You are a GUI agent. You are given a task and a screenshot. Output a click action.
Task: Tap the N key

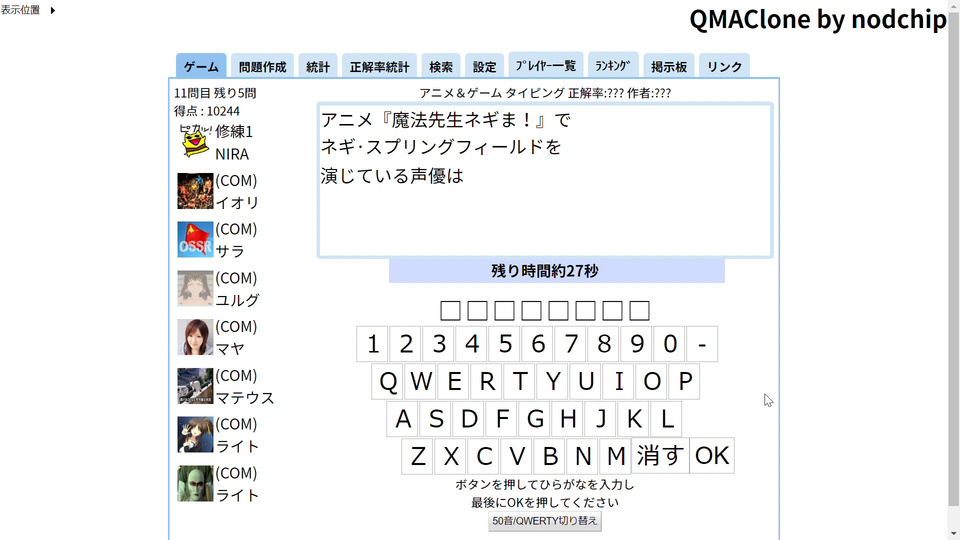[x=583, y=456]
